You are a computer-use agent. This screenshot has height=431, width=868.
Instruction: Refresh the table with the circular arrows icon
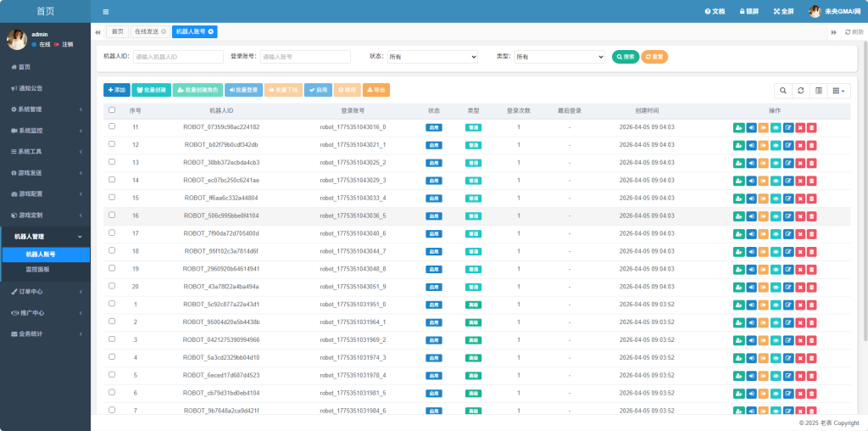pyautogui.click(x=800, y=91)
